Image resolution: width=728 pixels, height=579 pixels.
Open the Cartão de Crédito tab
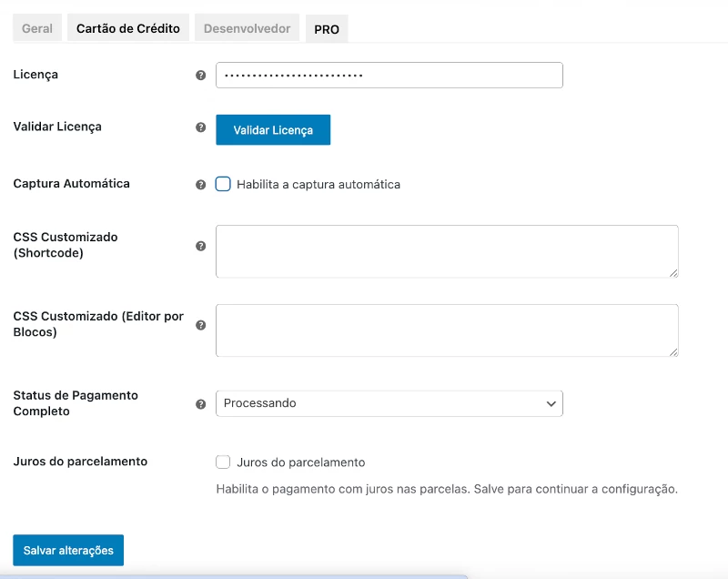click(x=128, y=28)
